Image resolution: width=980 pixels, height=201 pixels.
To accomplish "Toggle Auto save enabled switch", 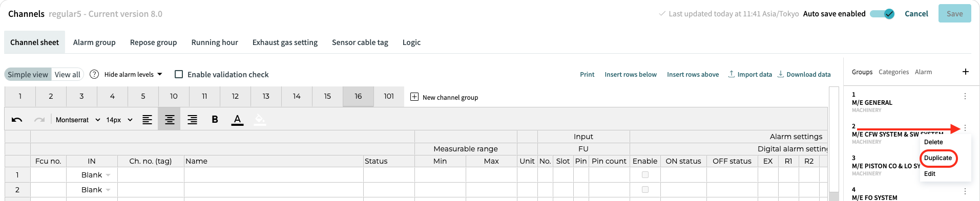I will tap(882, 14).
